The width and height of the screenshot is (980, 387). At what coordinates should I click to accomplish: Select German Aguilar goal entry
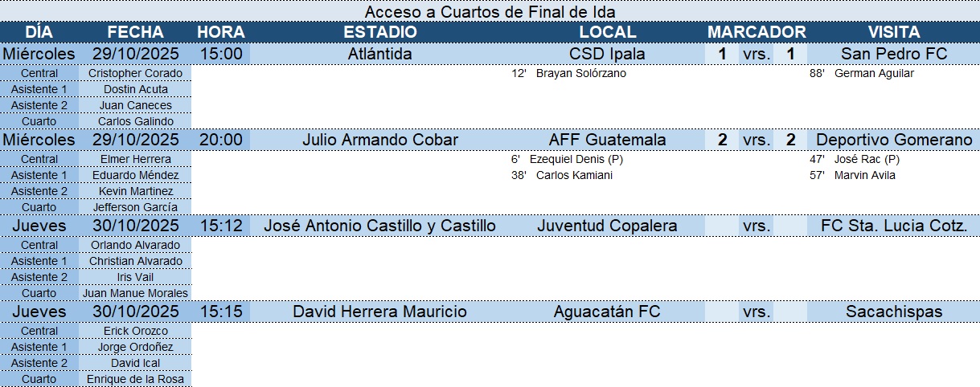point(874,73)
